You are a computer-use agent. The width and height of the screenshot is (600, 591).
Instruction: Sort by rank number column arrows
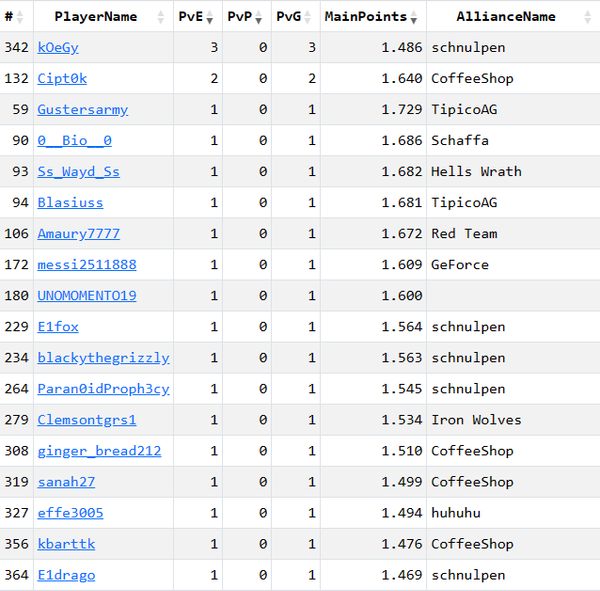(x=22, y=17)
